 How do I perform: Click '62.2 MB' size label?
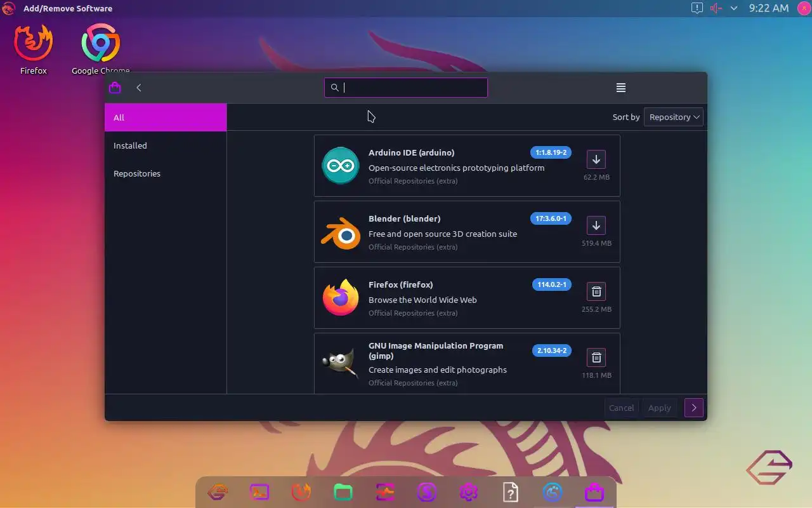(596, 177)
